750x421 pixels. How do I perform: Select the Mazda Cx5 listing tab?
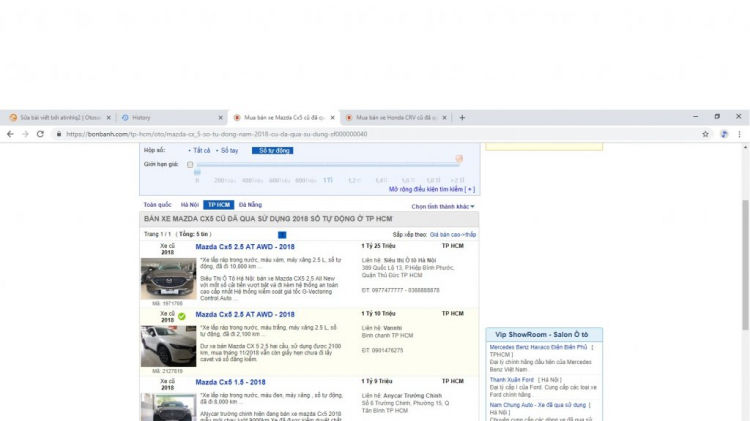(x=283, y=118)
